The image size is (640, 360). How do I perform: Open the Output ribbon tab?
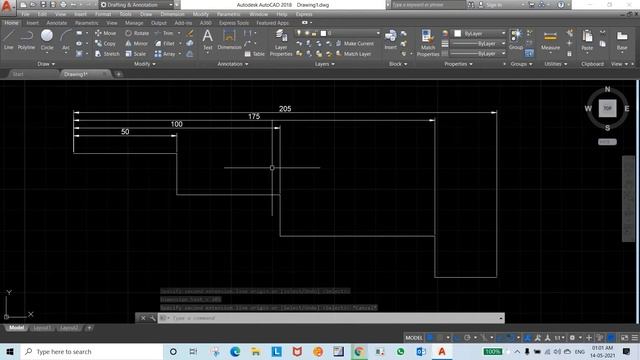159,23
